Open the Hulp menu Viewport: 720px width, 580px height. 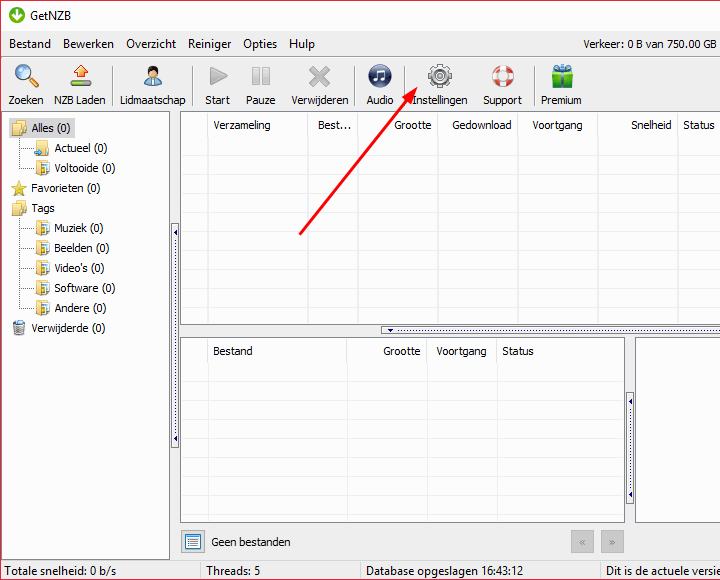point(302,44)
